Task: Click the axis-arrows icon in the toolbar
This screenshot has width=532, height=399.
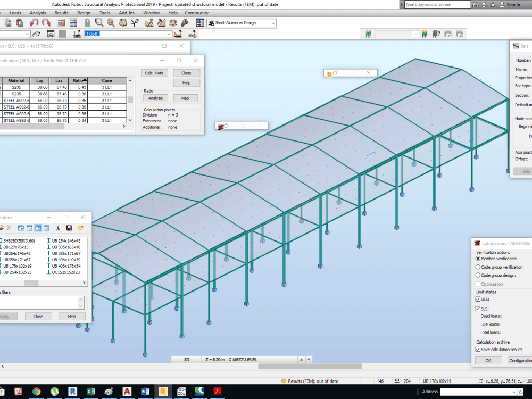Action: coord(135,23)
